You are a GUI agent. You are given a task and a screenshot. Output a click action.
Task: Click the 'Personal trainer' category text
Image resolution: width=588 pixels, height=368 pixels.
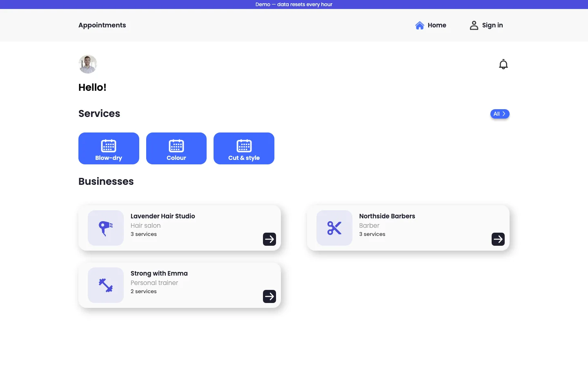click(x=154, y=283)
